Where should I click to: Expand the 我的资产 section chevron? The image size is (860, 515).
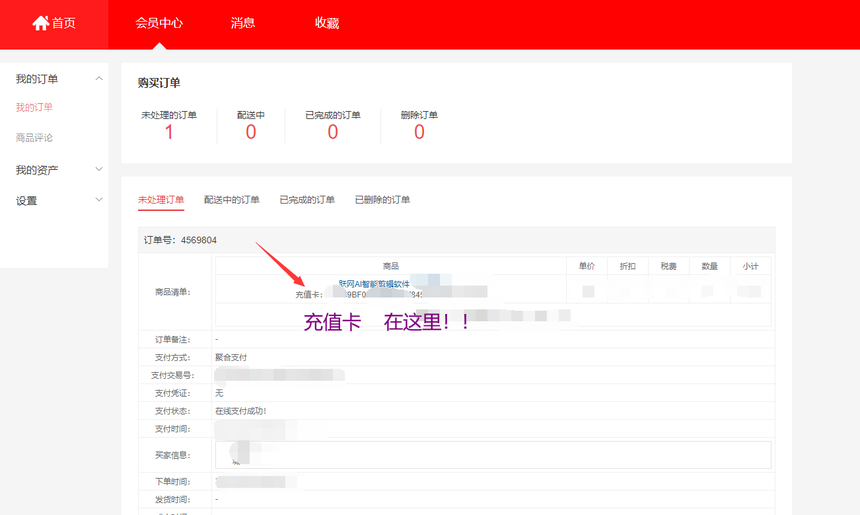click(98, 170)
